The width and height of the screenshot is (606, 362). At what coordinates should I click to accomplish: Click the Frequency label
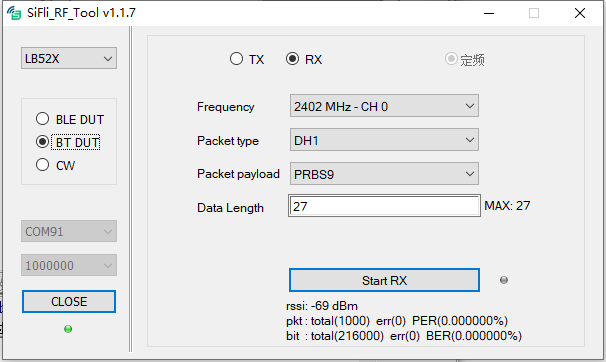[225, 107]
